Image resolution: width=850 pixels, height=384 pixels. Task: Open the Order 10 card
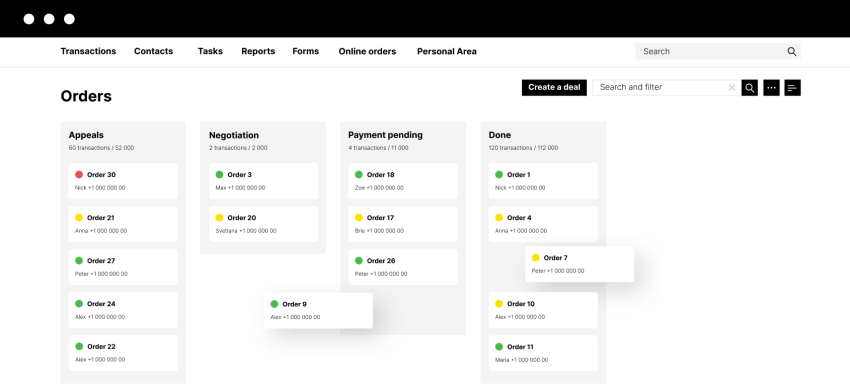(543, 310)
